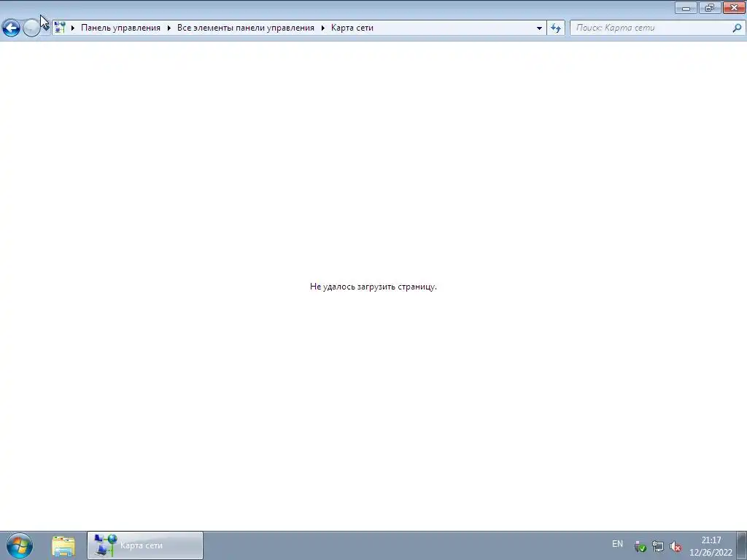Switch the EN input language indicator
The height and width of the screenshot is (560, 747).
pos(617,544)
